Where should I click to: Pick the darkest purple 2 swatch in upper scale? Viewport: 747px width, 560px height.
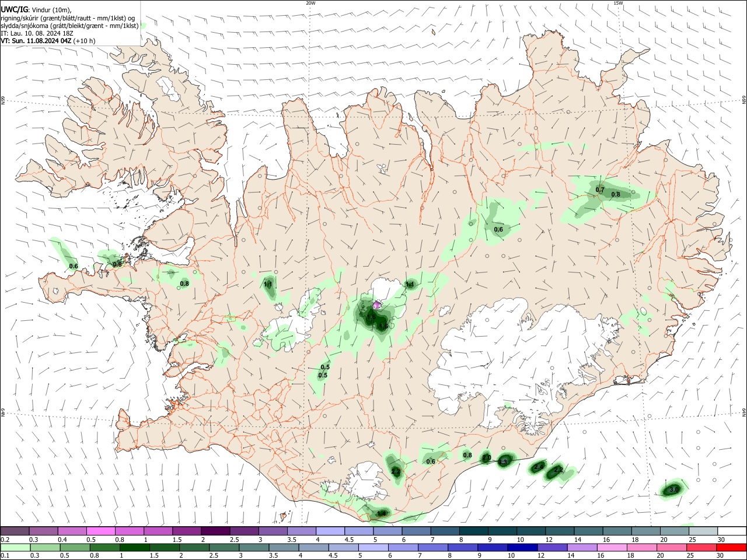click(x=216, y=531)
